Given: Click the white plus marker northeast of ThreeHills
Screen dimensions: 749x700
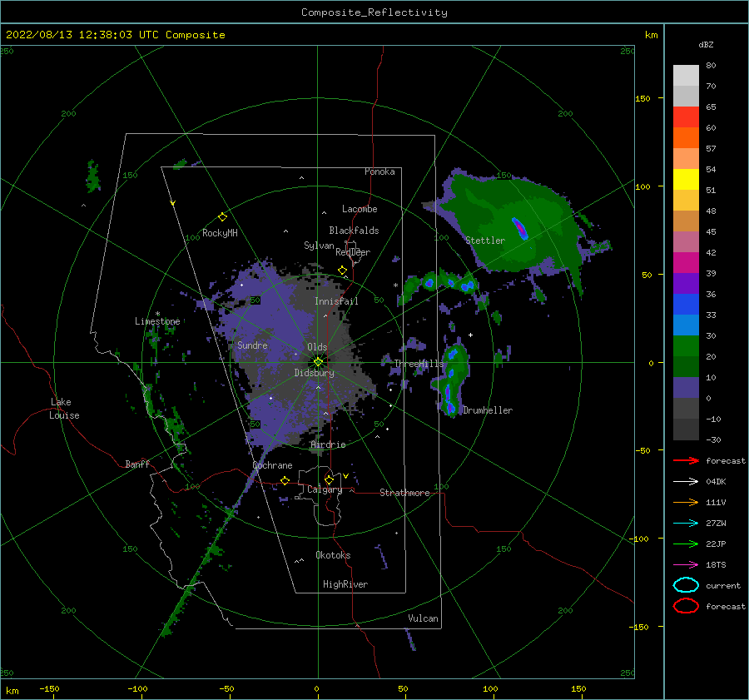Looking at the screenshot, I should pyautogui.click(x=470, y=335).
